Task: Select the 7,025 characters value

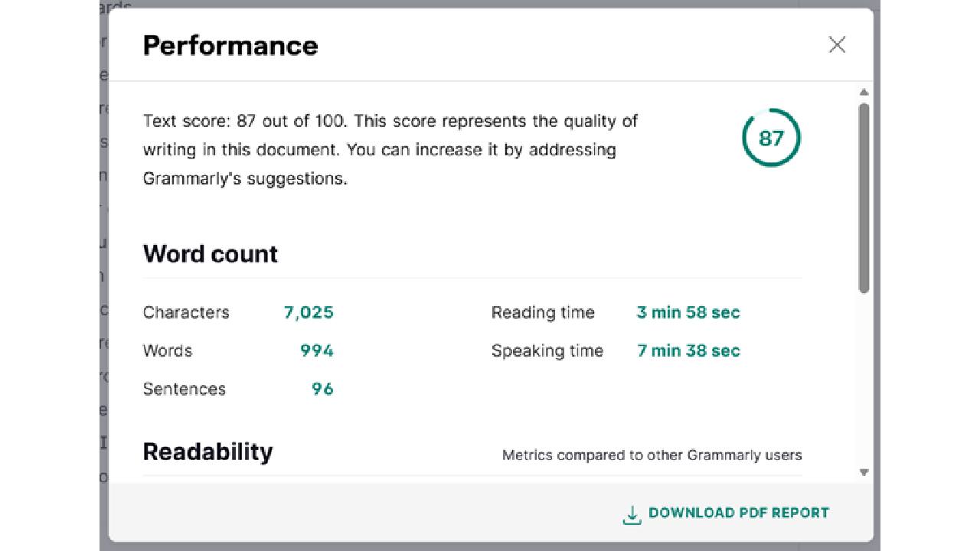Action: 309,312
